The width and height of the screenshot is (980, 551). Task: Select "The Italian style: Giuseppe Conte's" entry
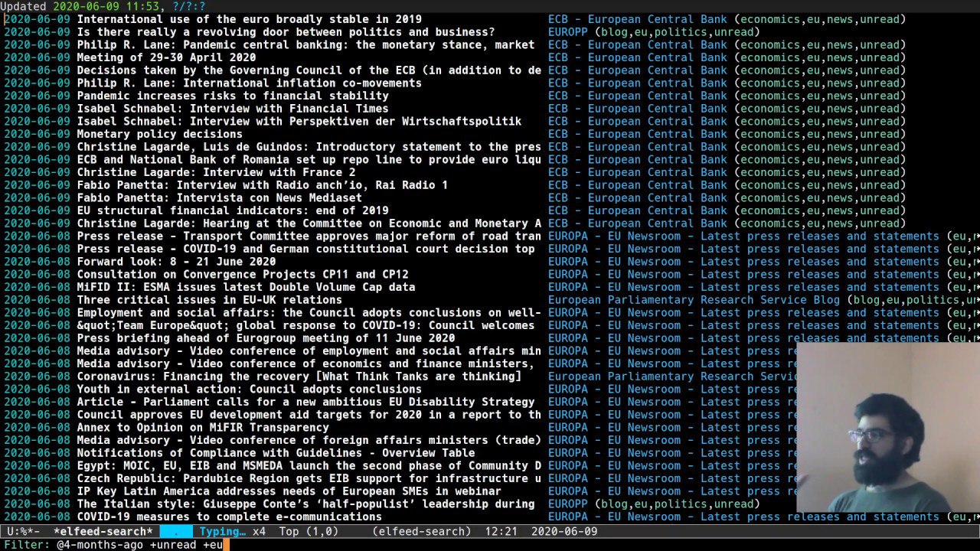tap(305, 504)
